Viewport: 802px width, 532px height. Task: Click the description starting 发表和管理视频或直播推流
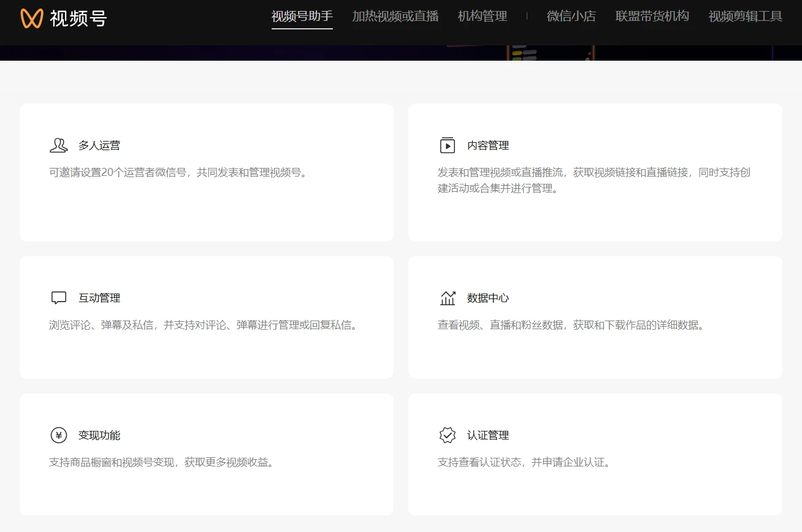(x=594, y=180)
